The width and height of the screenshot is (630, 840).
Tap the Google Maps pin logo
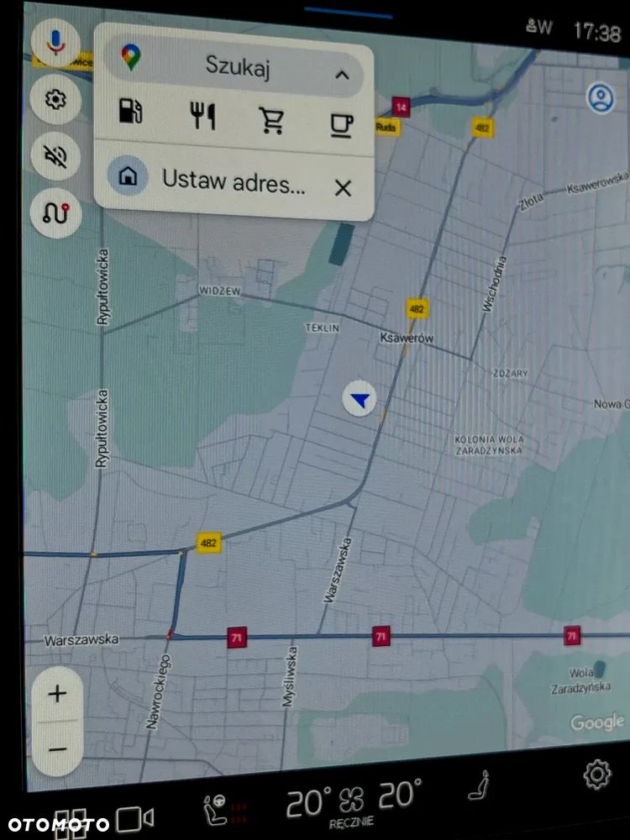click(x=131, y=57)
